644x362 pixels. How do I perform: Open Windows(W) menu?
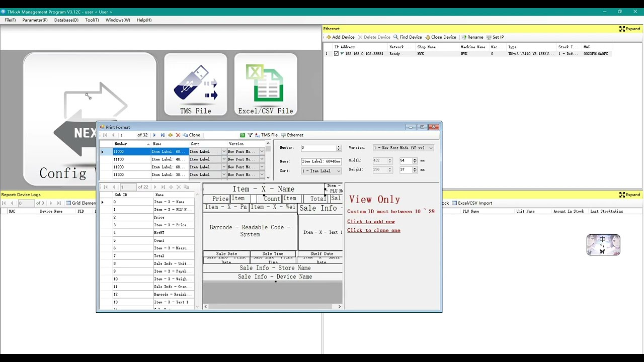pos(118,20)
